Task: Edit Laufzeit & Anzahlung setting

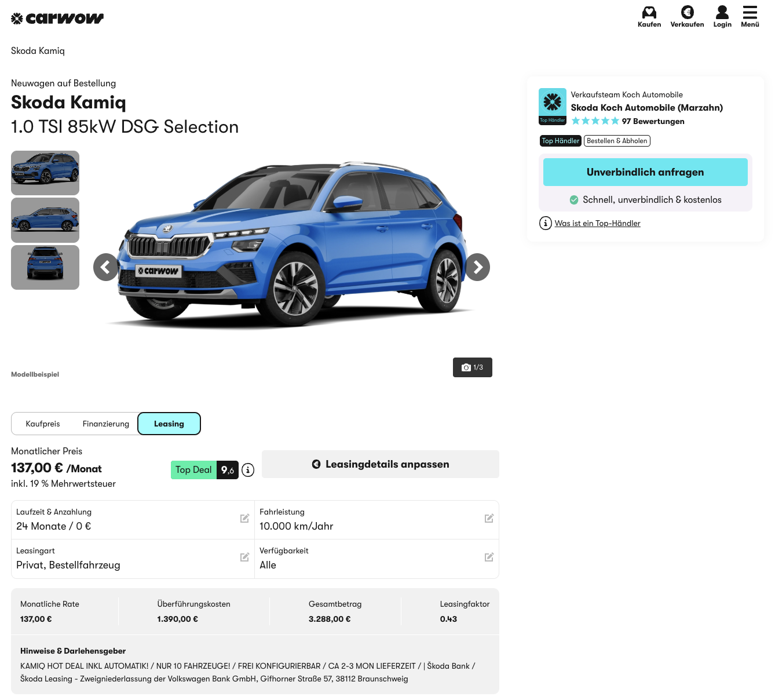Action: pos(244,518)
